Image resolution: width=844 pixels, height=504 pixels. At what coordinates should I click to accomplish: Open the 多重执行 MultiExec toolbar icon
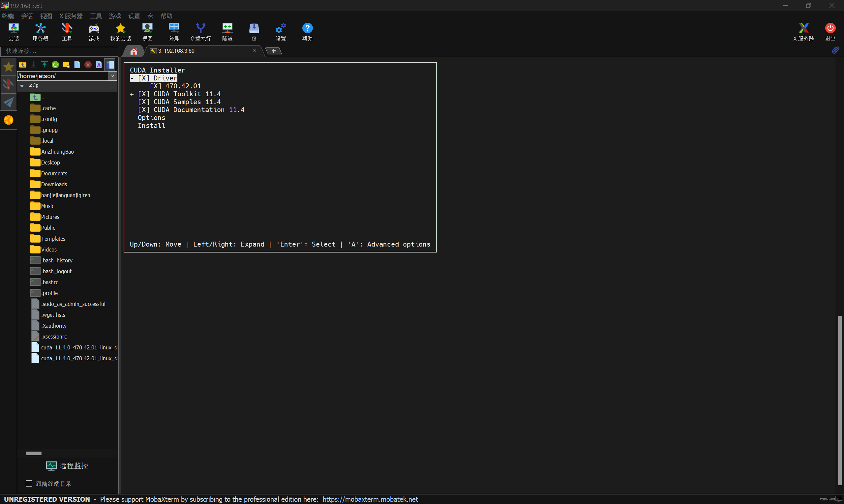[200, 32]
